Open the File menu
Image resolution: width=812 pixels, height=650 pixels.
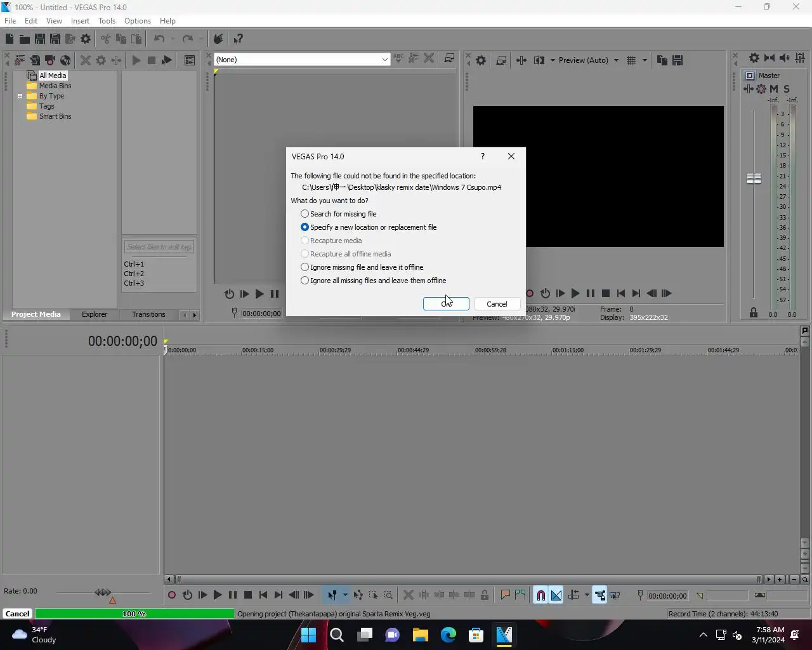click(10, 21)
